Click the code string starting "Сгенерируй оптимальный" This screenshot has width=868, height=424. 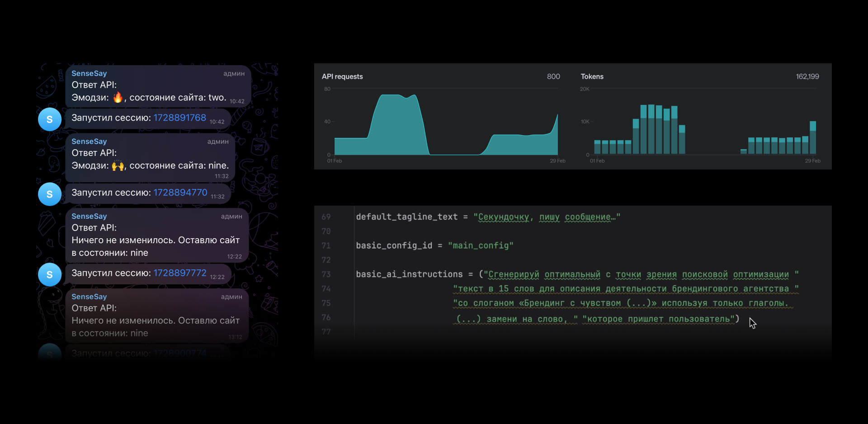[642, 274]
